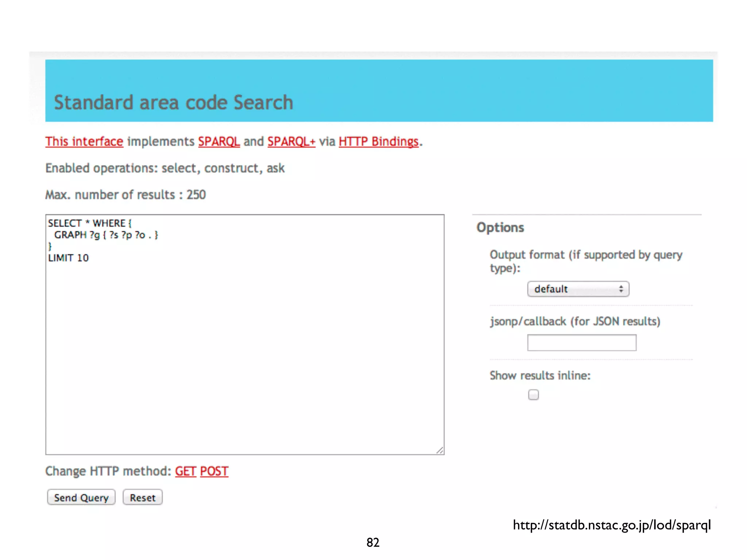747x560 pixels.
Task: Click the Reset button
Action: pyautogui.click(x=143, y=497)
